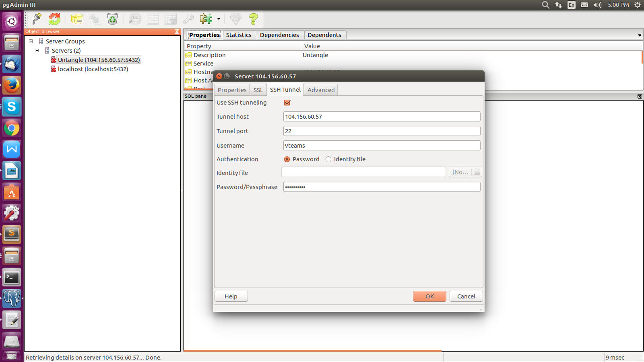Switch to the Dependencies tab
This screenshot has height=362, width=644.
(279, 35)
